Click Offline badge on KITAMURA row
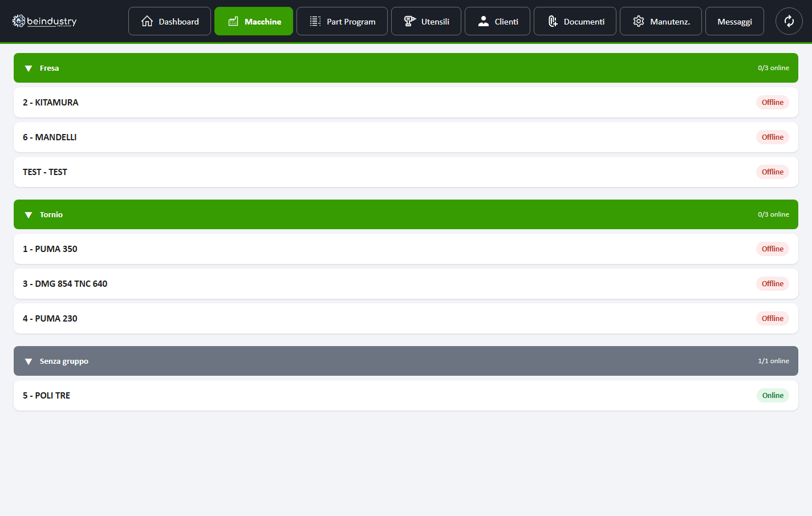The height and width of the screenshot is (516, 812). [773, 103]
